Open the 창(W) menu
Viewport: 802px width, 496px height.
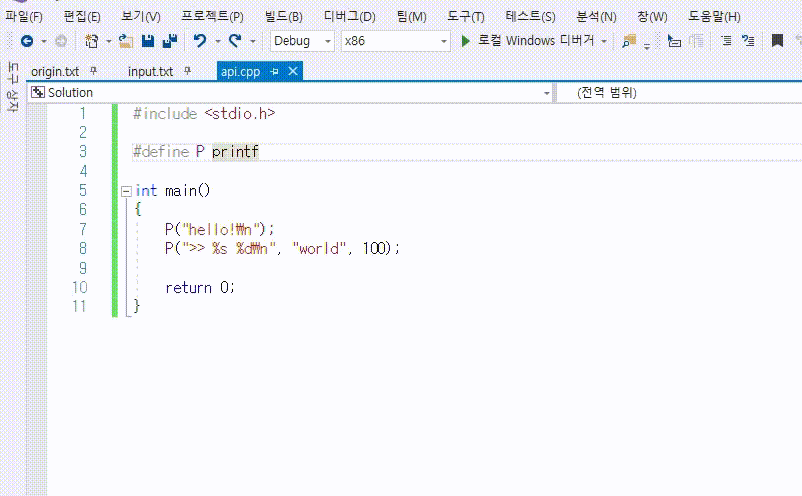652,16
